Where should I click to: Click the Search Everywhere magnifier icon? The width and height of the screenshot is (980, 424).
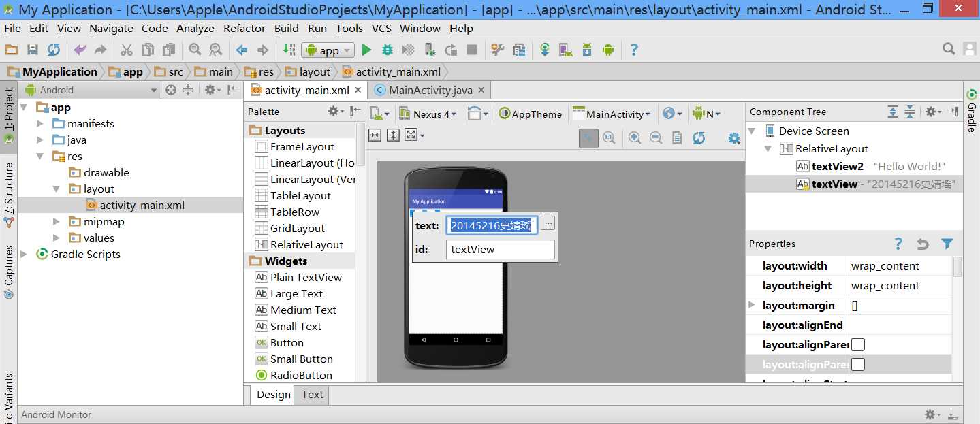949,49
